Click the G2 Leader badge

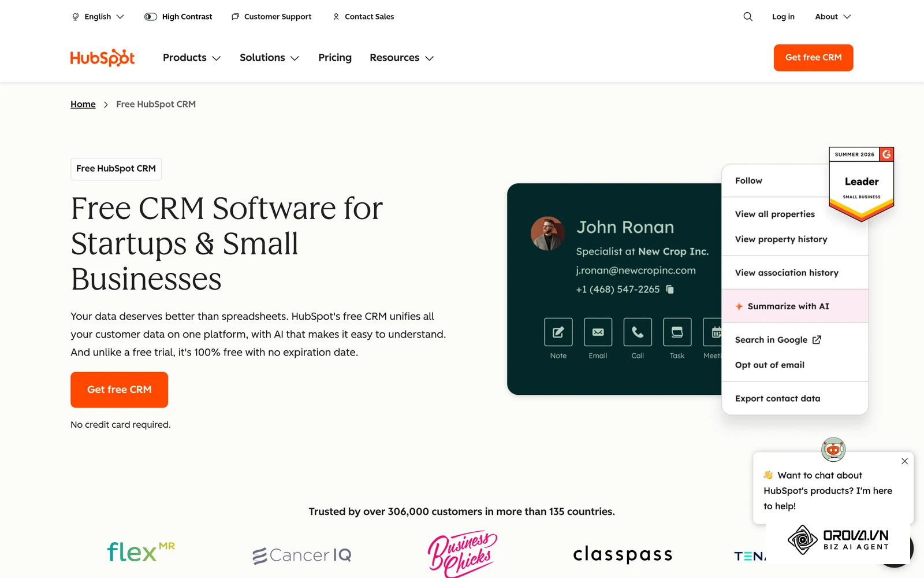(862, 184)
